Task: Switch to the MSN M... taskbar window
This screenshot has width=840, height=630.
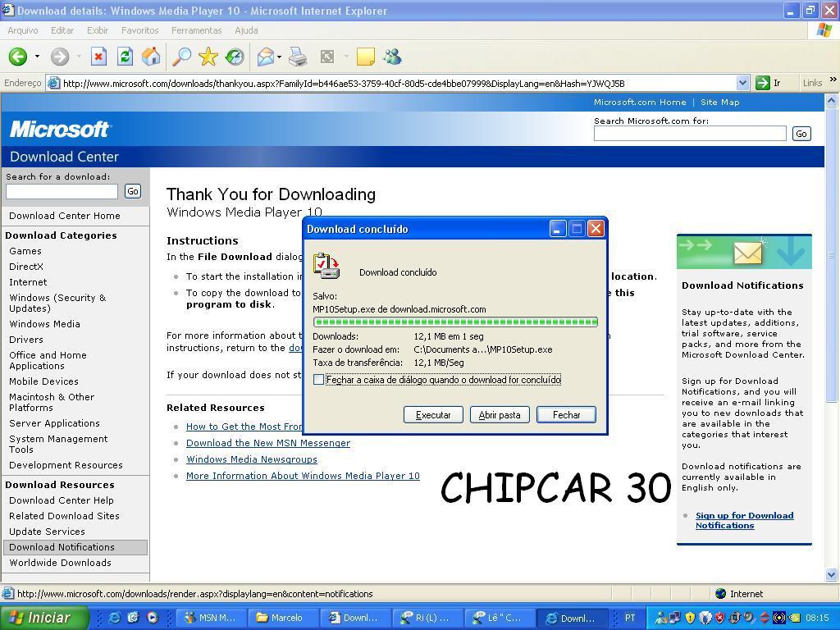Action: pos(211,618)
